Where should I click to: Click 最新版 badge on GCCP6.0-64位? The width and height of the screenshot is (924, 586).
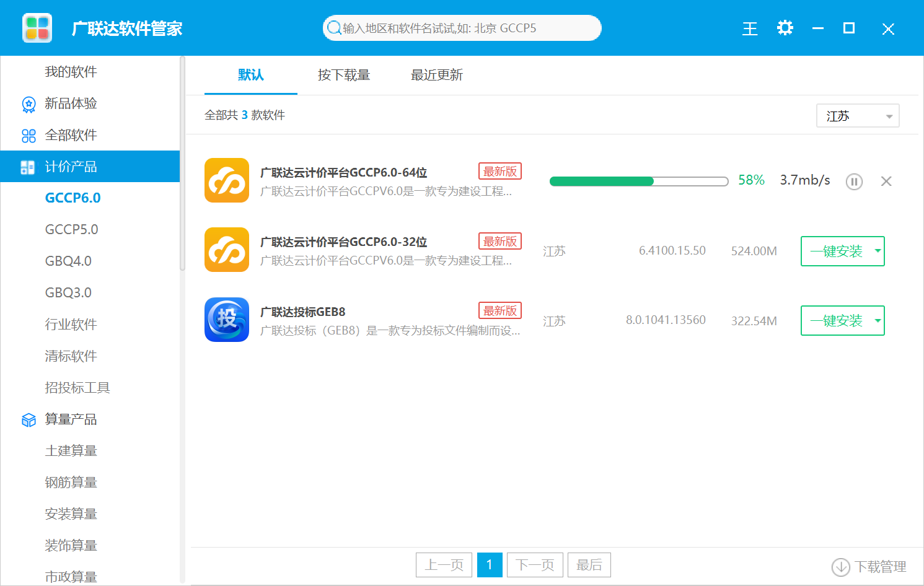[500, 172]
